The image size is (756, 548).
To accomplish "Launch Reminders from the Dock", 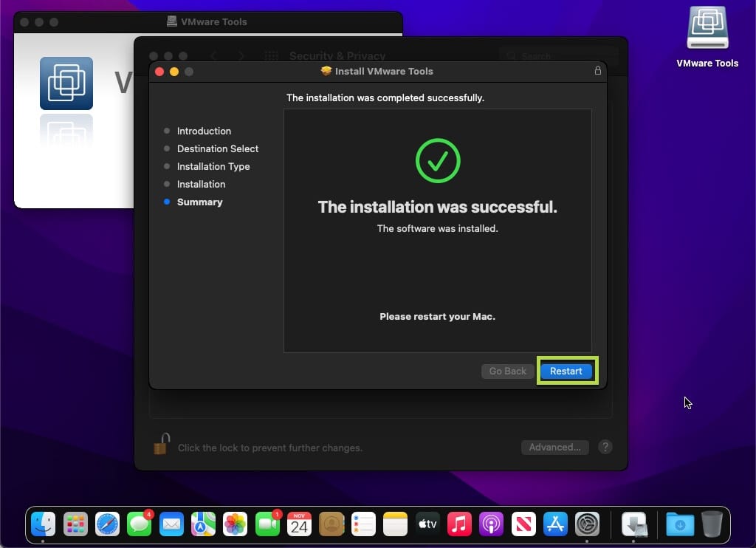I will point(363,524).
